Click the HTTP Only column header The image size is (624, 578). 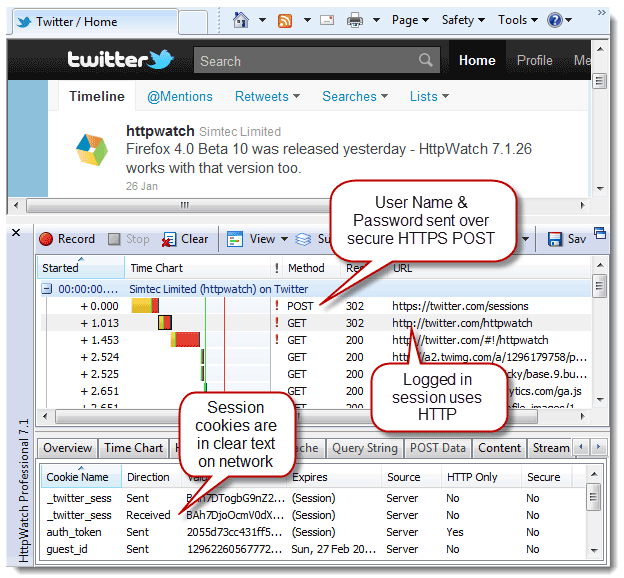tap(481, 476)
